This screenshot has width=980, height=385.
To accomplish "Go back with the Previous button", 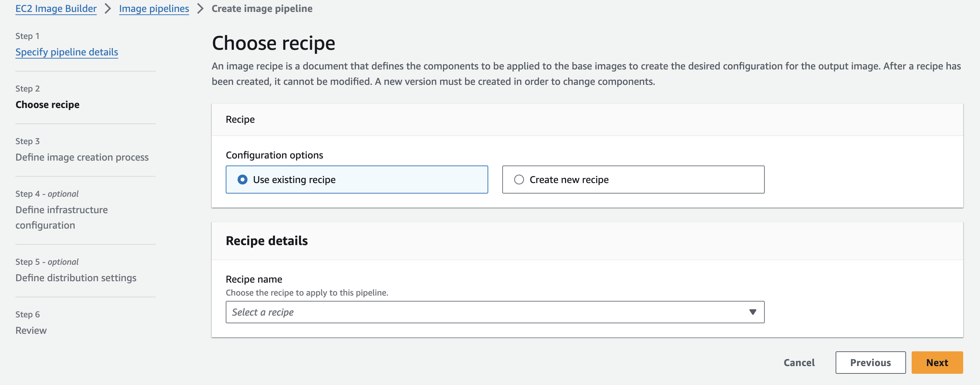I will tap(870, 363).
